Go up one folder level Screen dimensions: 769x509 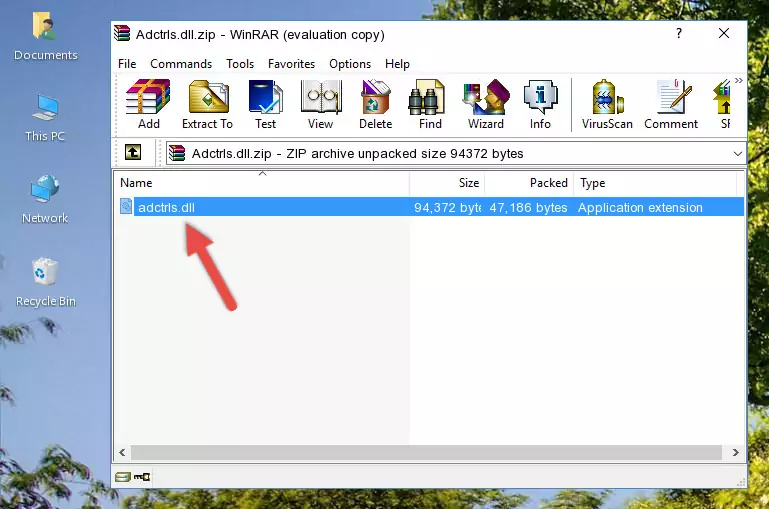(x=133, y=153)
